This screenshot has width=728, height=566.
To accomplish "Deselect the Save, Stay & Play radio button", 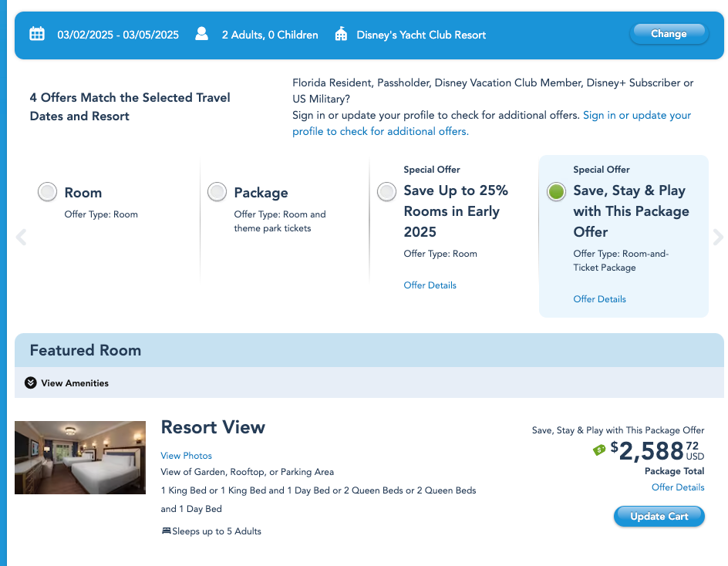I will [x=556, y=192].
